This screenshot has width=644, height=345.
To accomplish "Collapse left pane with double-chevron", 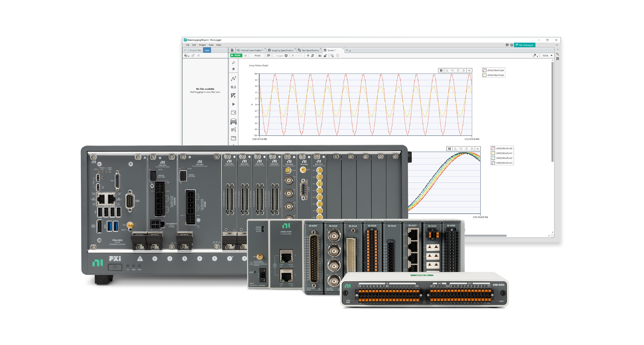I will pyautogui.click(x=185, y=50).
